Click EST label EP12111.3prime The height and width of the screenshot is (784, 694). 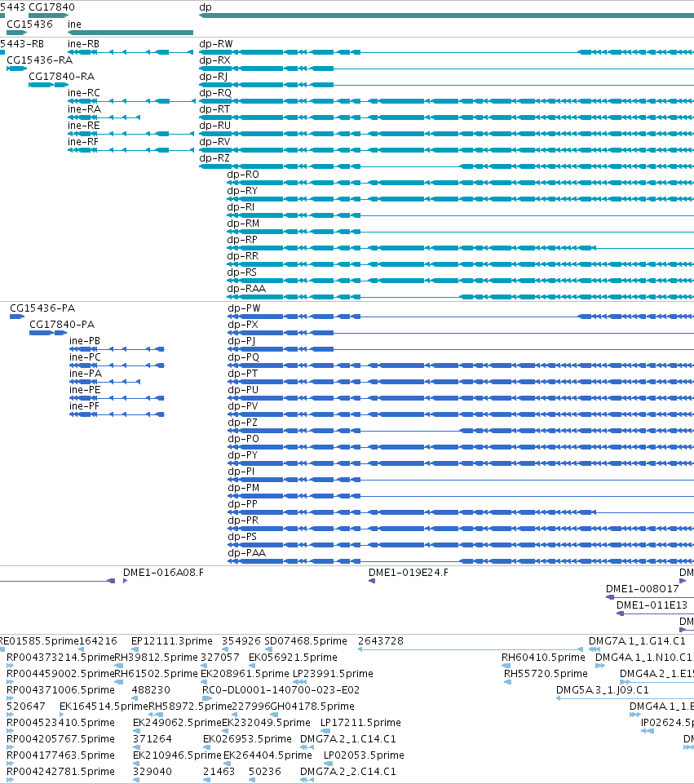172,641
